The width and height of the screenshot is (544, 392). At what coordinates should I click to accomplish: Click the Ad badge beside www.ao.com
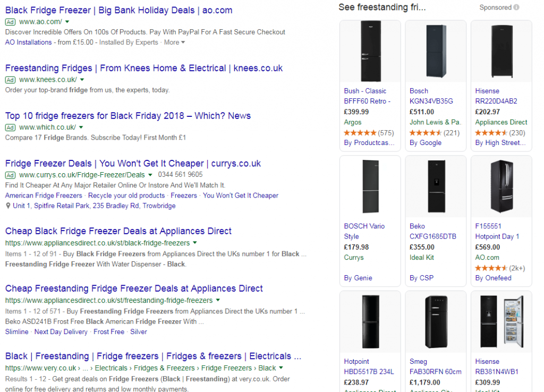coord(11,22)
